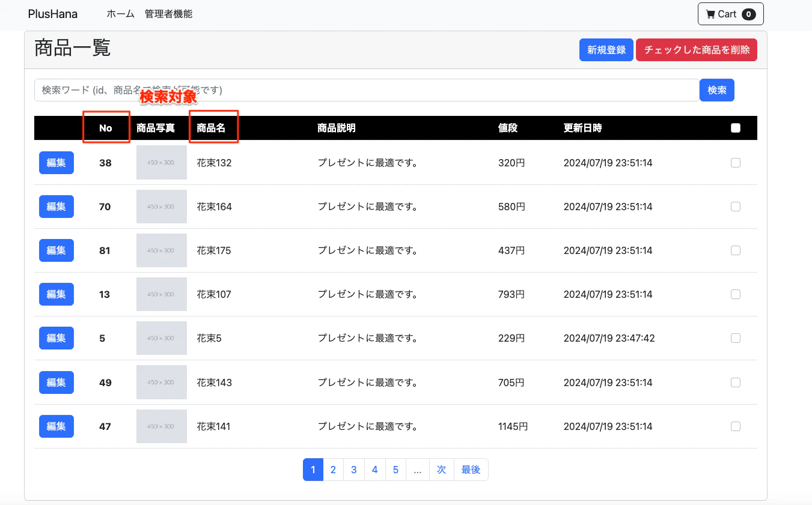
Task: Click 編集 on the 花束175 row
Action: [x=56, y=250]
